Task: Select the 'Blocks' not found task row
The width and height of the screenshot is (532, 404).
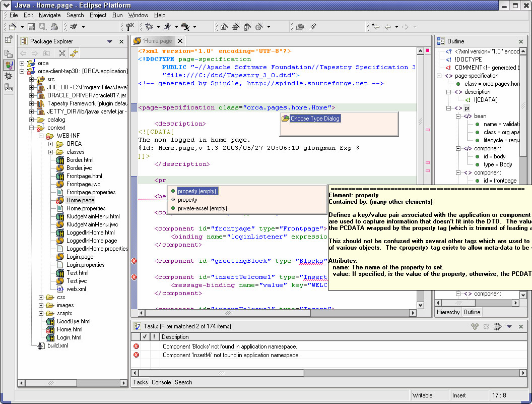Action: (x=329, y=347)
